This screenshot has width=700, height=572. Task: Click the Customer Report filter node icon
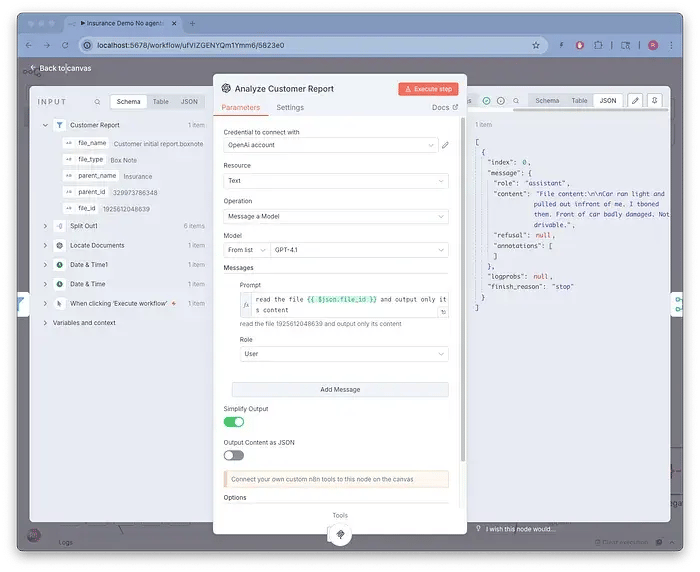[59, 125]
